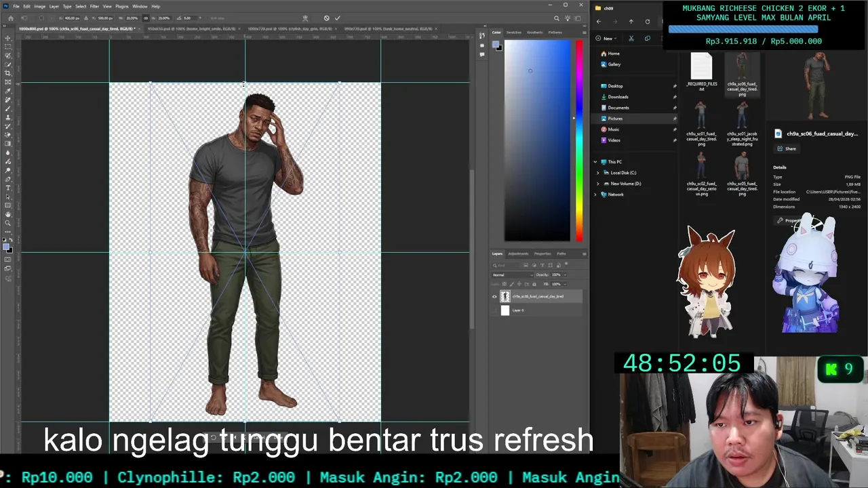Viewport: 868px width, 488px height.
Task: Show Layer 0 with its visibility box
Action: (x=494, y=310)
